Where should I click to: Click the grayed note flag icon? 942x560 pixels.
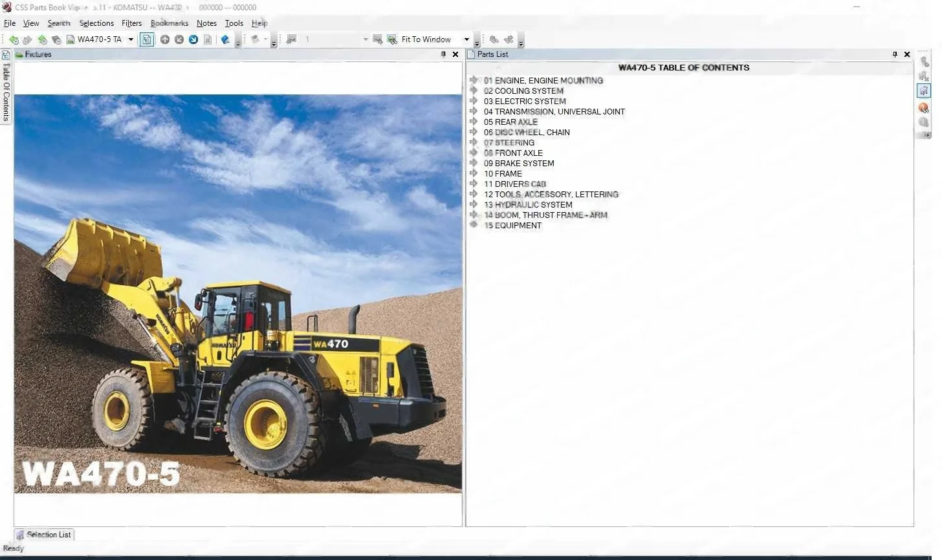coord(291,39)
